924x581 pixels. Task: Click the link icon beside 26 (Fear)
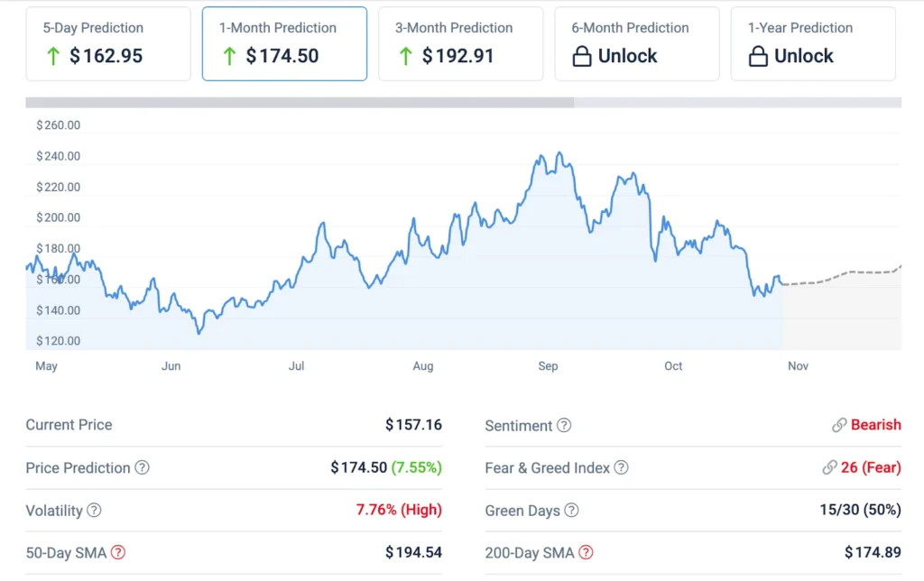click(x=830, y=468)
